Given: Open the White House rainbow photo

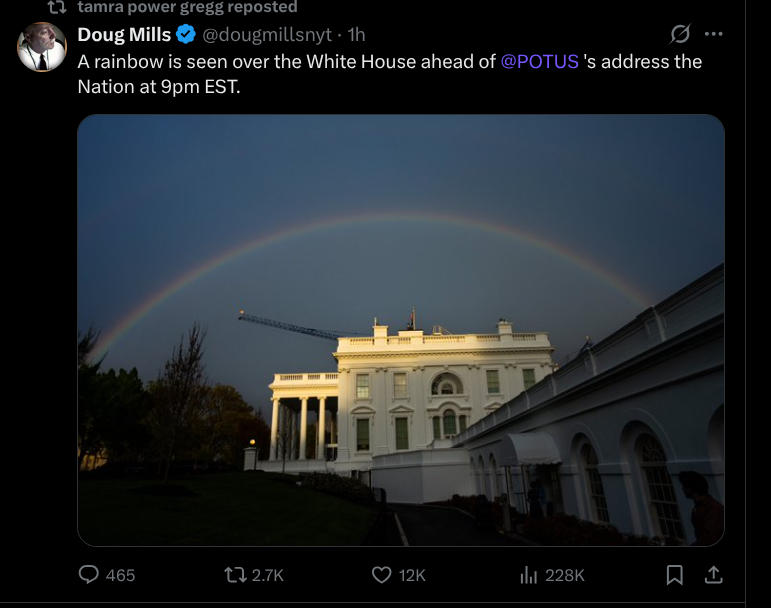Looking at the screenshot, I should (400, 330).
